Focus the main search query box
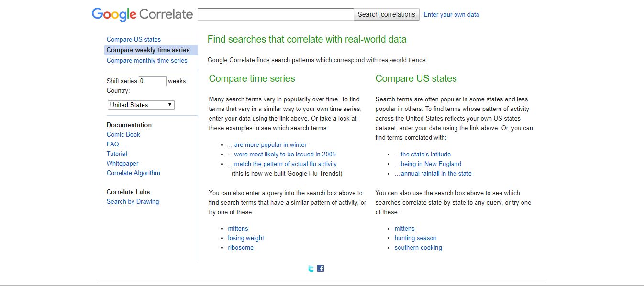This screenshot has height=287, width=644. 276,14
